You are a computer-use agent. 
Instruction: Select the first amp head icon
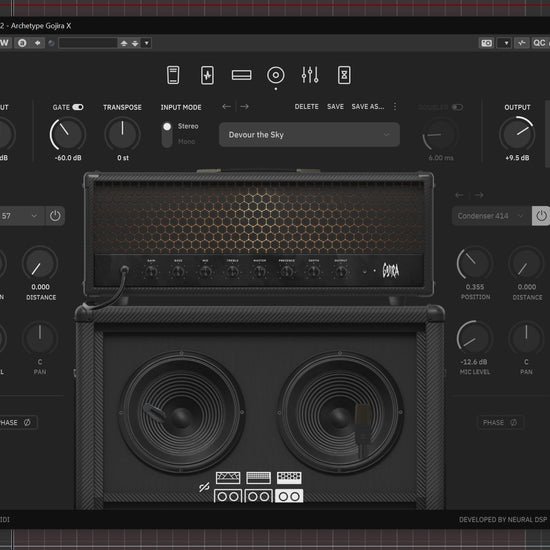[x=228, y=477]
